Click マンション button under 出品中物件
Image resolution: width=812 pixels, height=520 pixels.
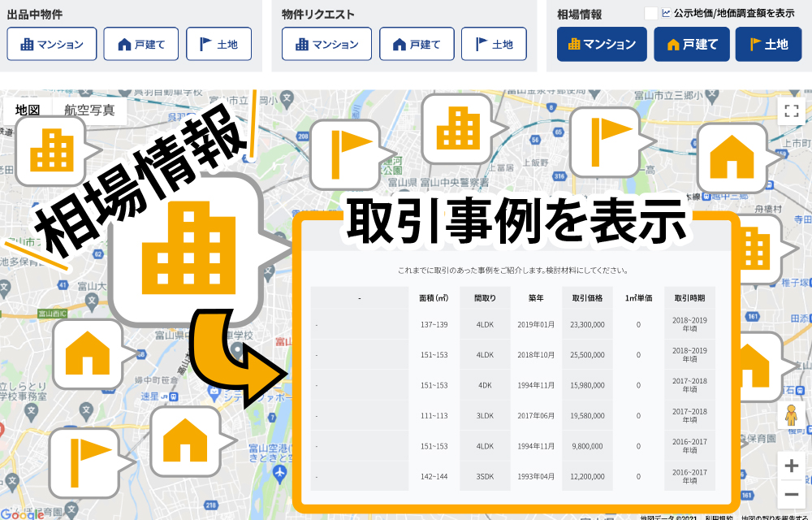(x=52, y=44)
